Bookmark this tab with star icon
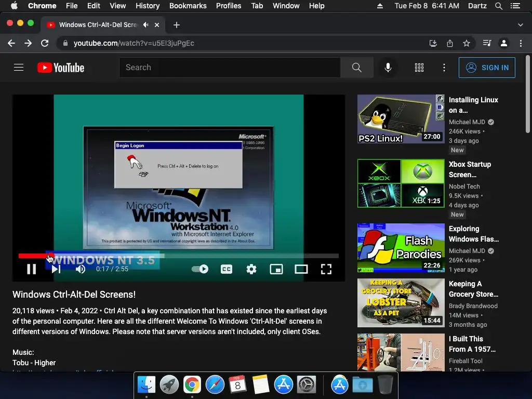Image resolution: width=532 pixels, height=399 pixels. click(467, 43)
